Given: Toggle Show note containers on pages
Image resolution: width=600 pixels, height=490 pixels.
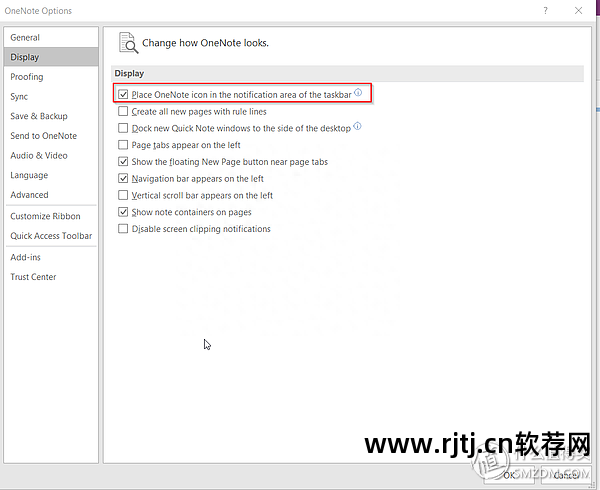Looking at the screenshot, I should [123, 212].
